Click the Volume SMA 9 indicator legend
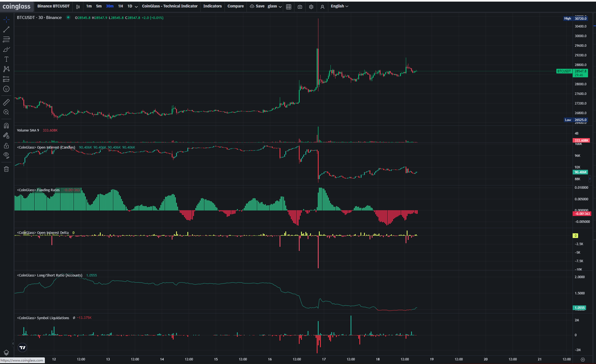Image resolution: width=596 pixels, height=364 pixels. pyautogui.click(x=28, y=130)
